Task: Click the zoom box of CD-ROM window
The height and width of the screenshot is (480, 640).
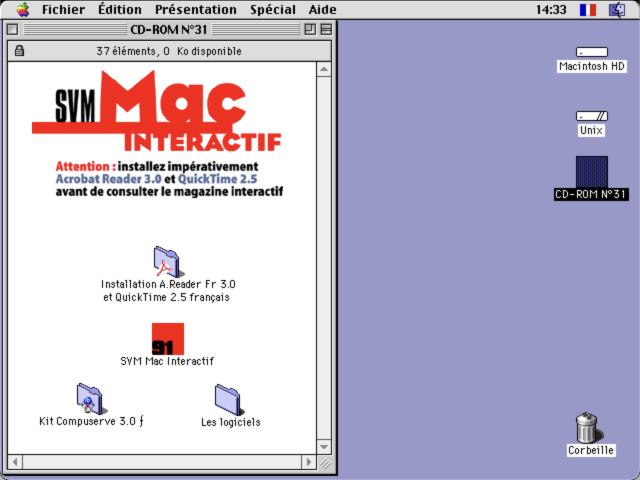Action: (310, 29)
